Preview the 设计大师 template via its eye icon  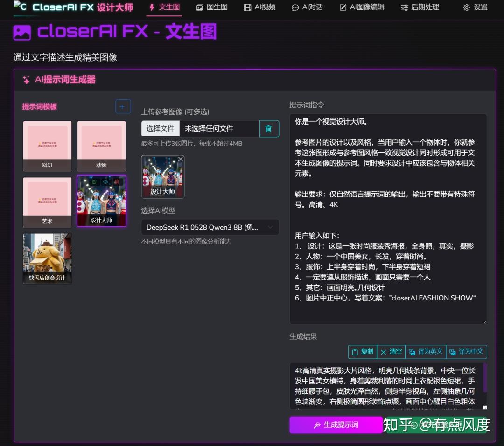pos(105,182)
